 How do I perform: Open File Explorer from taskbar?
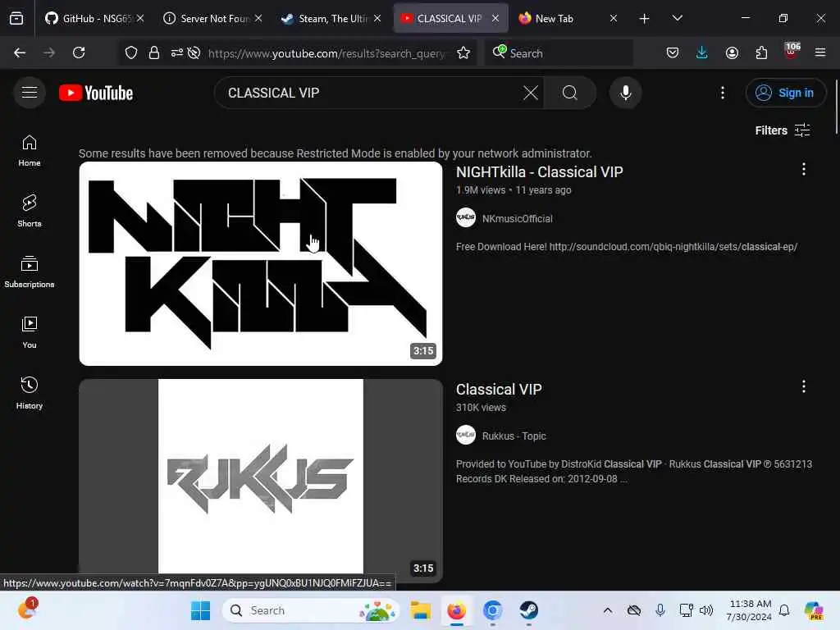click(421, 610)
